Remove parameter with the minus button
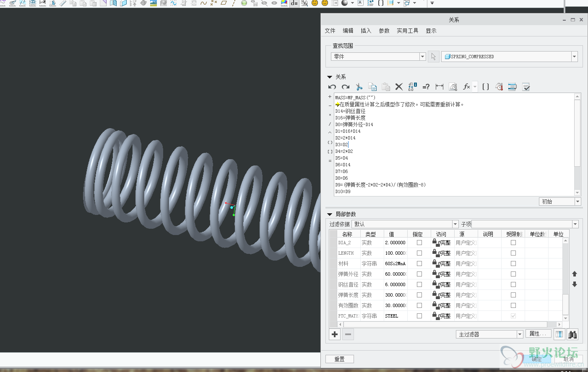 [x=348, y=334]
